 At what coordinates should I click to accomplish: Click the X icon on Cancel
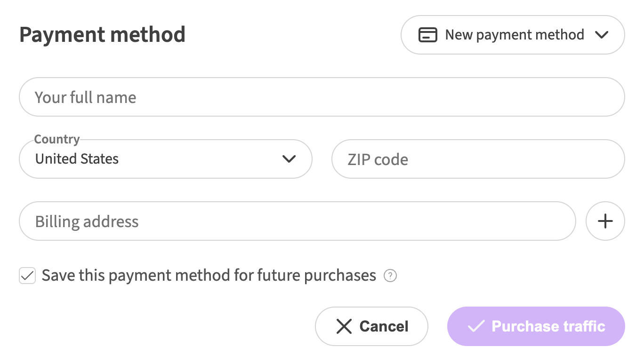point(344,326)
